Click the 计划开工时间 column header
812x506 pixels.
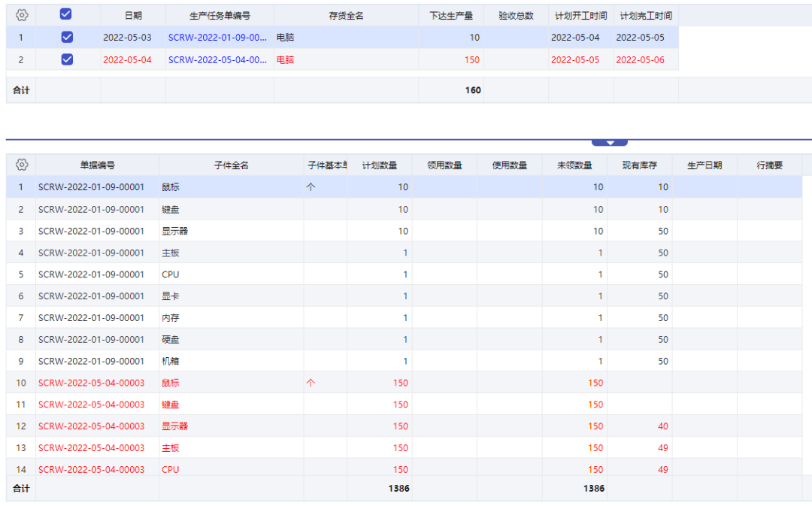581,16
